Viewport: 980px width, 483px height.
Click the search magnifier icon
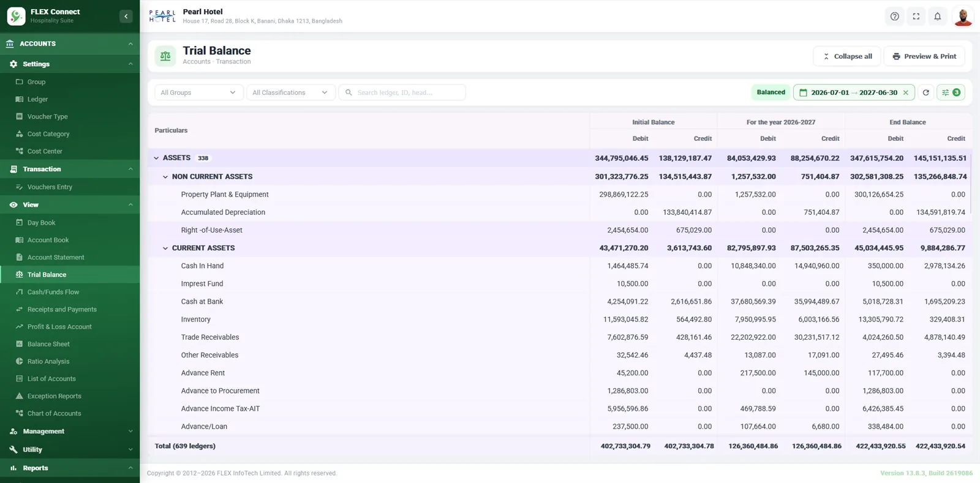[349, 92]
